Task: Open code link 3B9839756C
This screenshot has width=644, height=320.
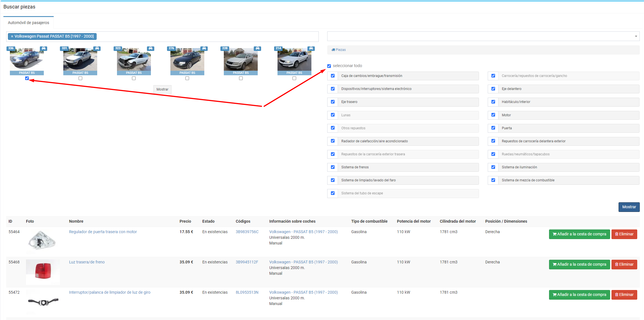Action: [247, 232]
